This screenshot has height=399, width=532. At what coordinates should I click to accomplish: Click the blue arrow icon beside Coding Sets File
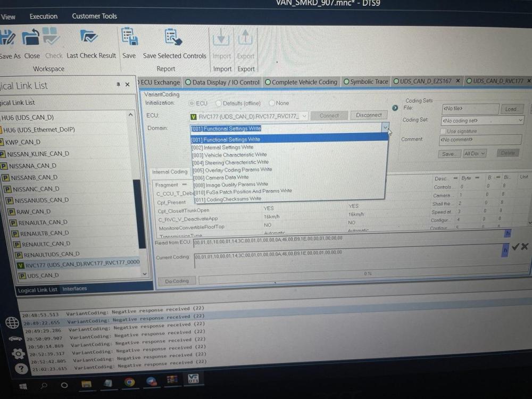(395, 108)
